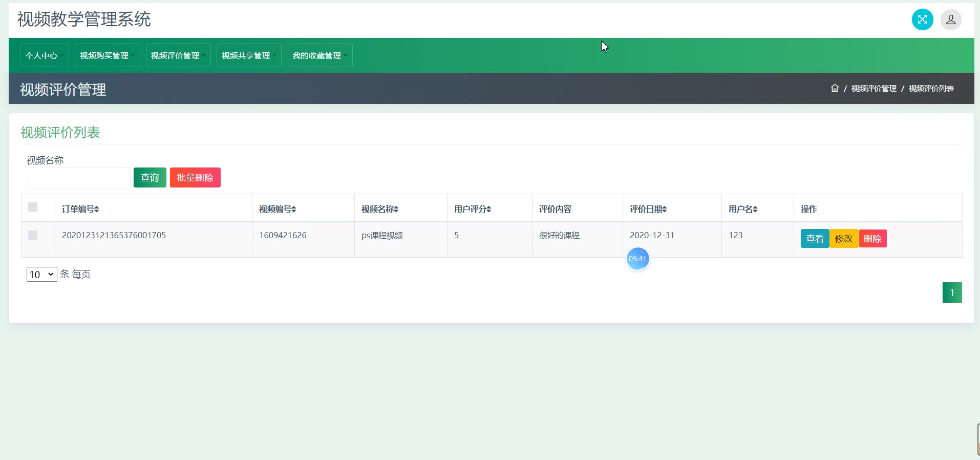
Task: Expand the 视频购买管理 menu
Action: tap(107, 55)
